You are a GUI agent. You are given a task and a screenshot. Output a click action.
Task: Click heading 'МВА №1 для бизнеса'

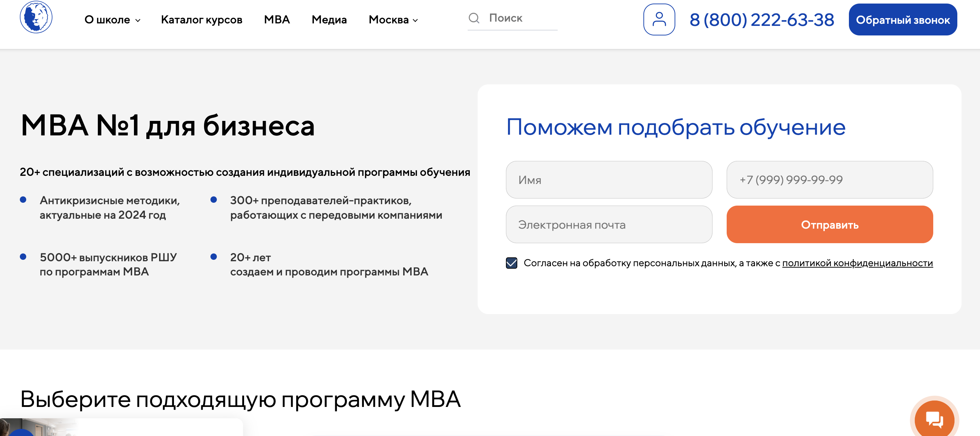(x=167, y=126)
